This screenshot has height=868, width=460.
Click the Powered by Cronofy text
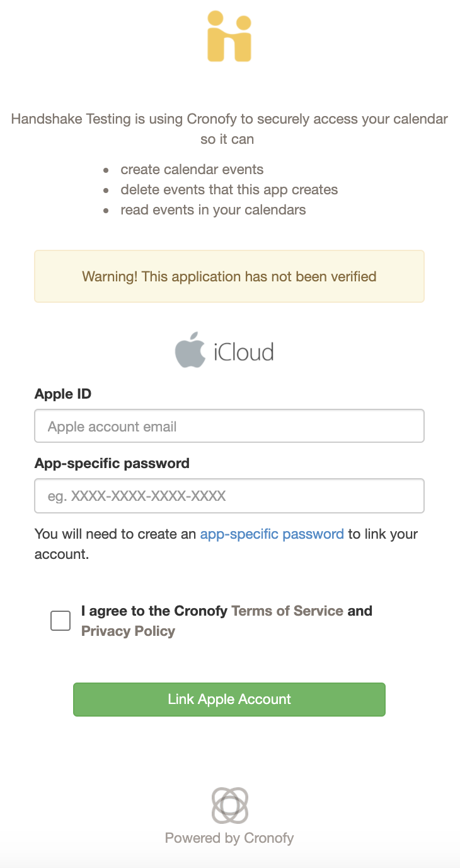[x=229, y=838]
